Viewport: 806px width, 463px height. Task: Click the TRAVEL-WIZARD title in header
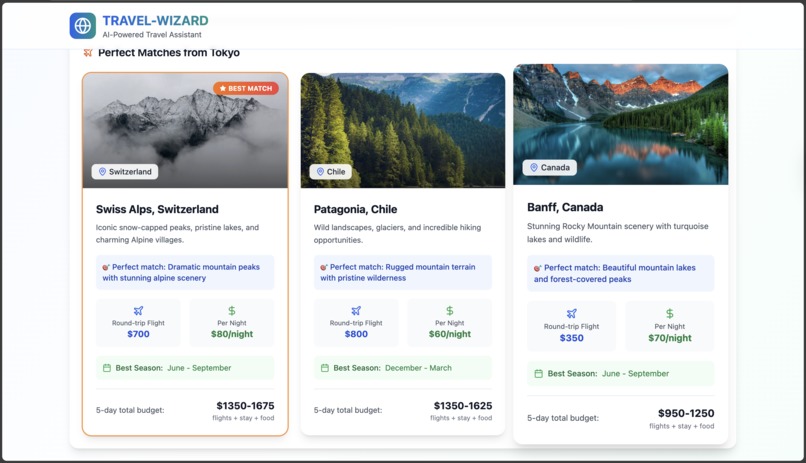click(155, 21)
